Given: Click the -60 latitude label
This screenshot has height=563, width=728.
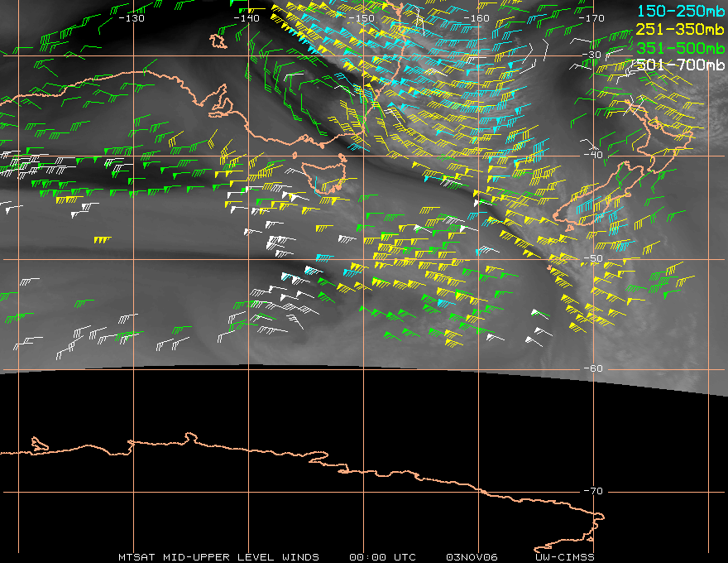Looking at the screenshot, I should 593,368.
